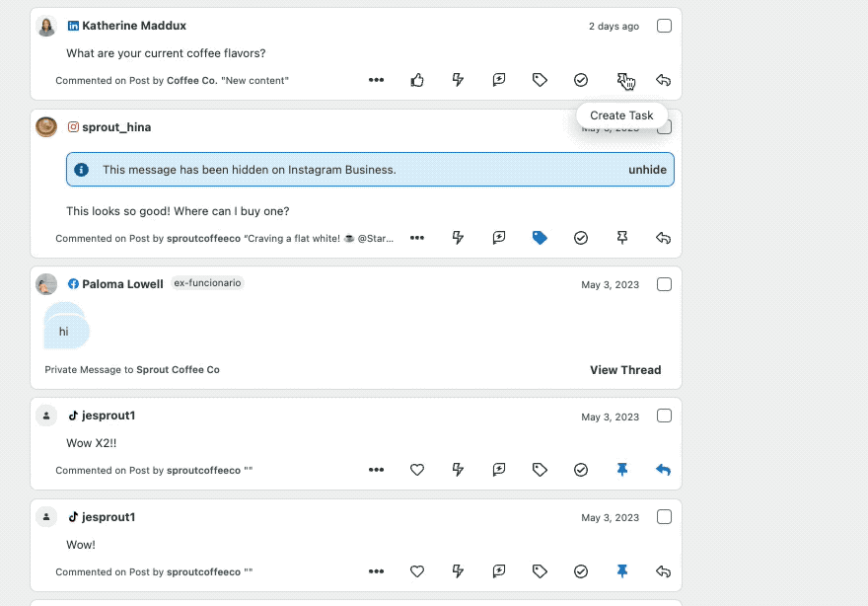Open the sprout_hina profile name

(116, 127)
